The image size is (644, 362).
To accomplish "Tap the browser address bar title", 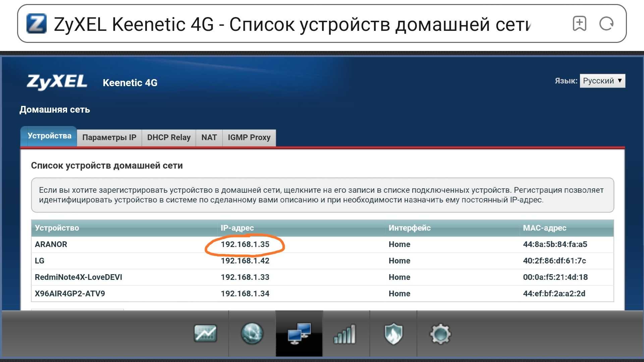I will point(292,24).
